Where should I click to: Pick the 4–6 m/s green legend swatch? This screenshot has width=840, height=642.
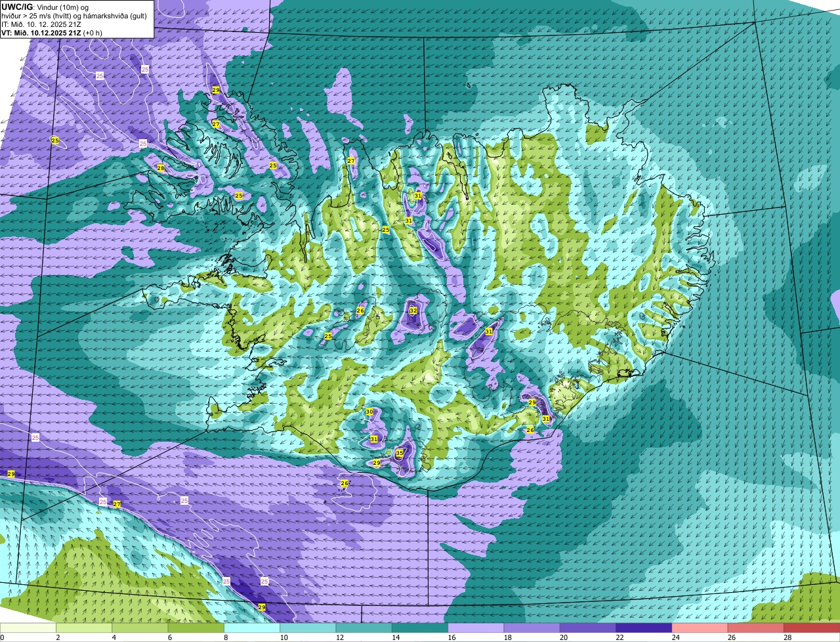click(140, 628)
